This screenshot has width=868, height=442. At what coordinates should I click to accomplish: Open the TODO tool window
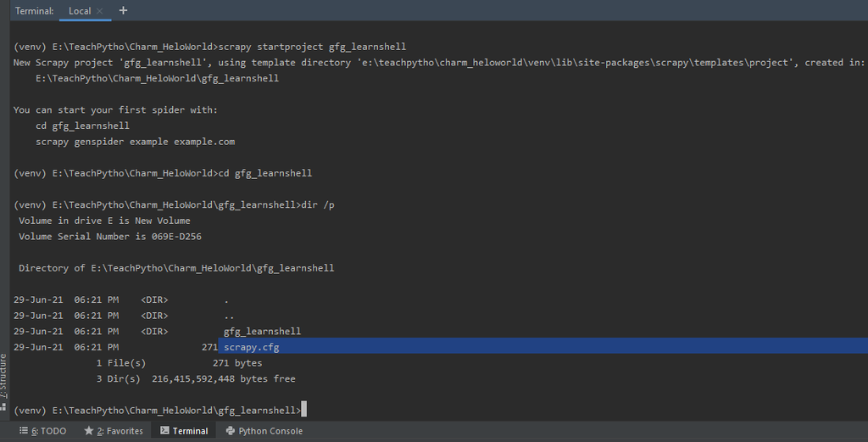[x=48, y=431]
